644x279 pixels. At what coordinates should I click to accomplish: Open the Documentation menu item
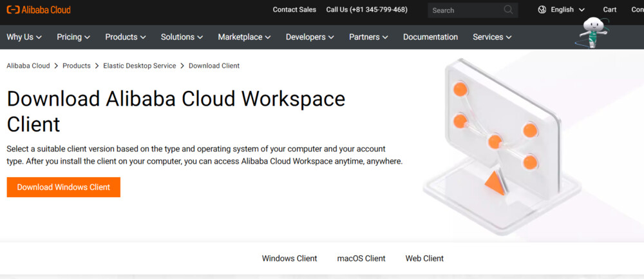[x=430, y=37]
